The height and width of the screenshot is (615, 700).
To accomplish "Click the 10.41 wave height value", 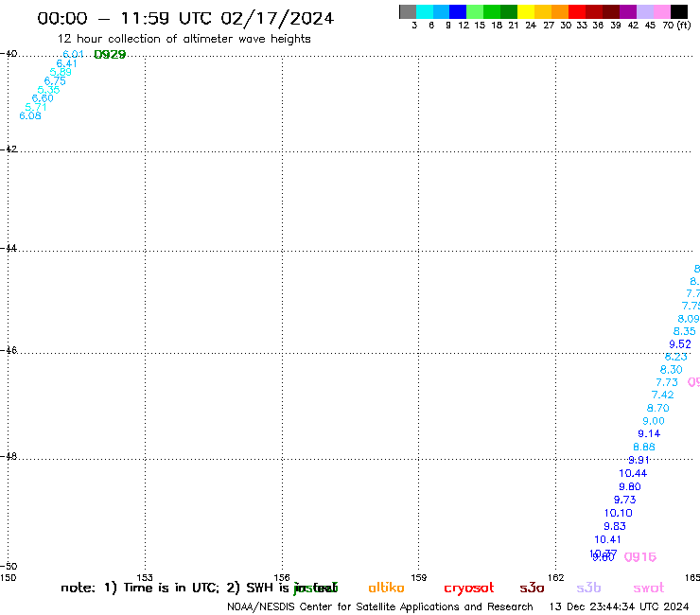I will [607, 539].
